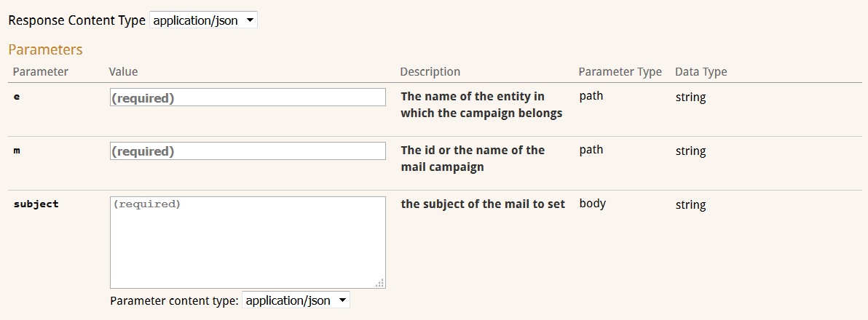Click the Parameters section heading
The width and height of the screenshot is (868, 320).
pos(45,49)
